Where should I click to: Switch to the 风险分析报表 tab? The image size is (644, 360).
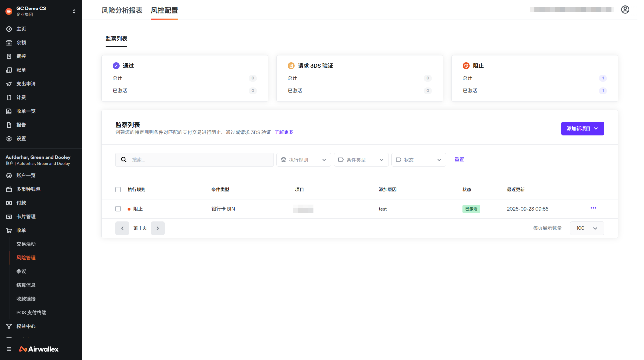click(x=122, y=11)
